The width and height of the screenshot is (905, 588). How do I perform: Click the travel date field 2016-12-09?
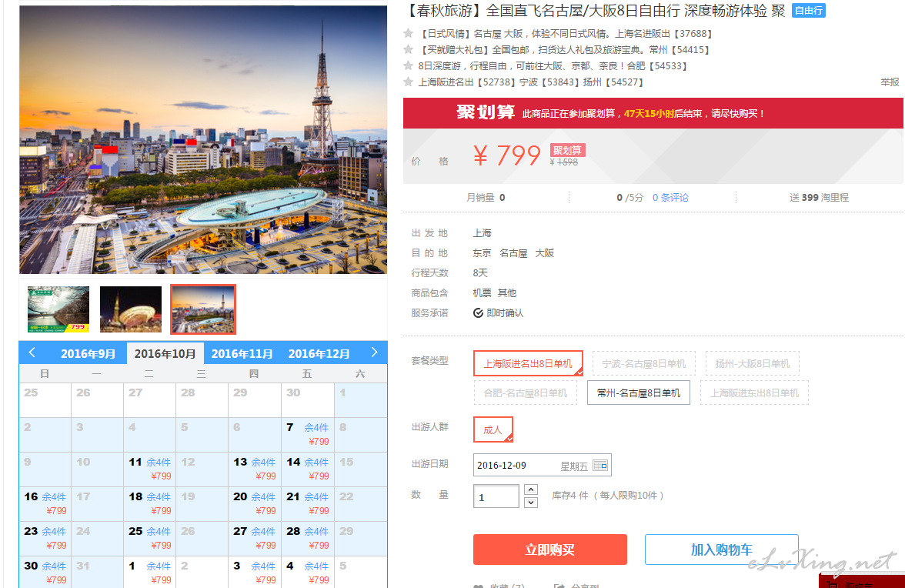[x=542, y=465]
